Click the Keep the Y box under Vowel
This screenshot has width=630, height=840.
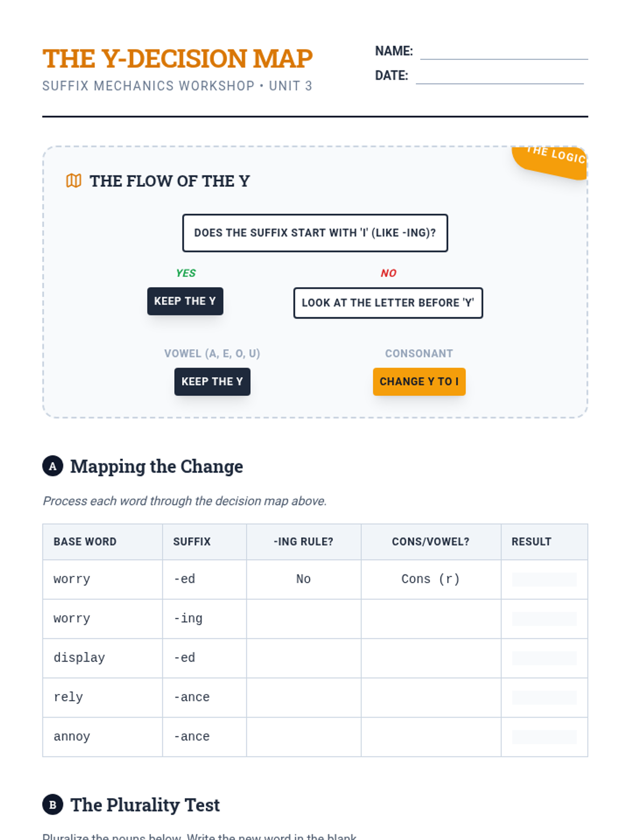212,382
